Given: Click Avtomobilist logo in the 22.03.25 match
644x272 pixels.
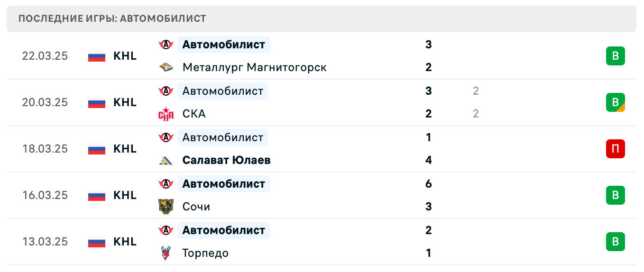Looking at the screenshot, I should [x=166, y=45].
